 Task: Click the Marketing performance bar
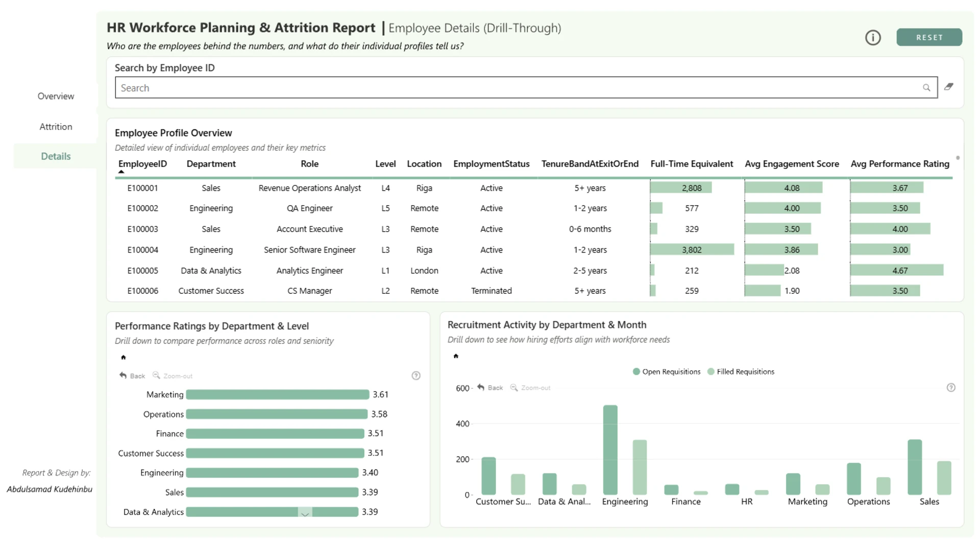[278, 394]
